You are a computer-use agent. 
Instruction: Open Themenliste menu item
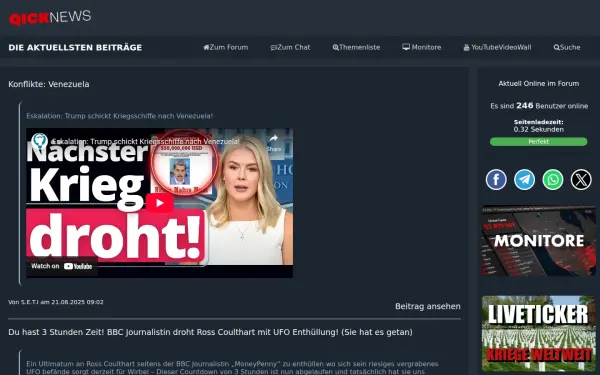point(356,47)
